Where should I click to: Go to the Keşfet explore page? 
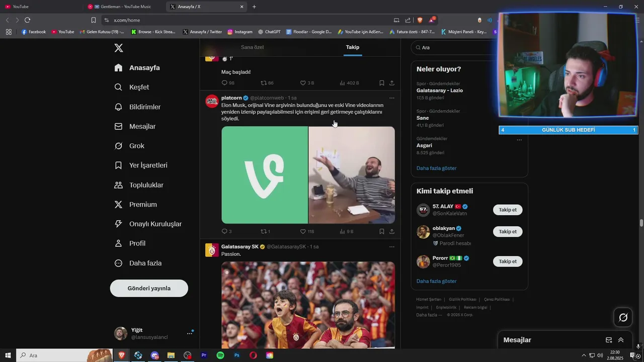click(x=132, y=87)
